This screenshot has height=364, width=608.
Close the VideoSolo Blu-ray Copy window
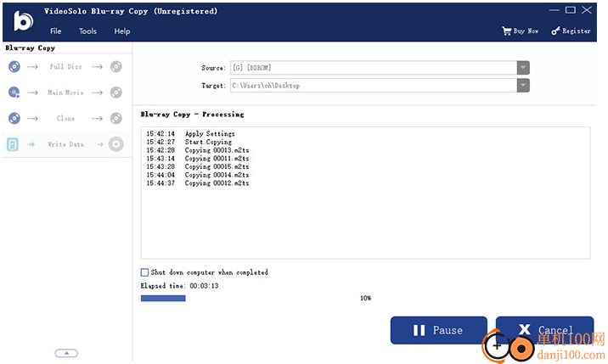click(587, 10)
